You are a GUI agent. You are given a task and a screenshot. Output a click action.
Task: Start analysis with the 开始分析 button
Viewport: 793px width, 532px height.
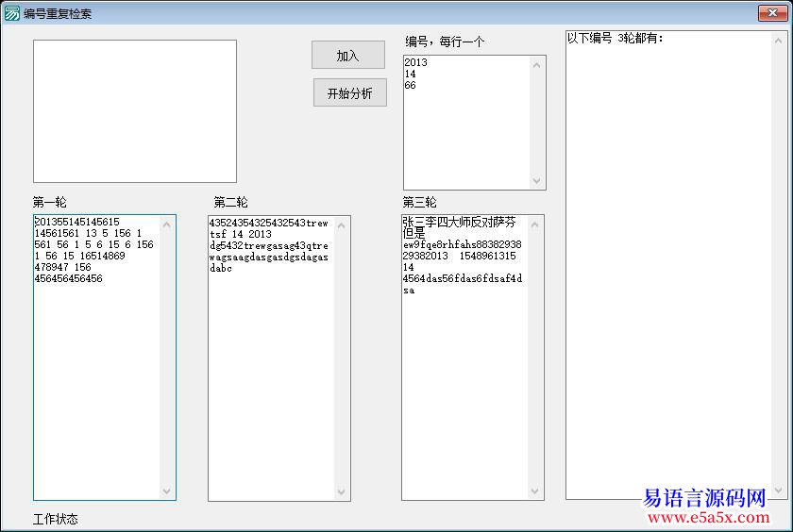[349, 93]
